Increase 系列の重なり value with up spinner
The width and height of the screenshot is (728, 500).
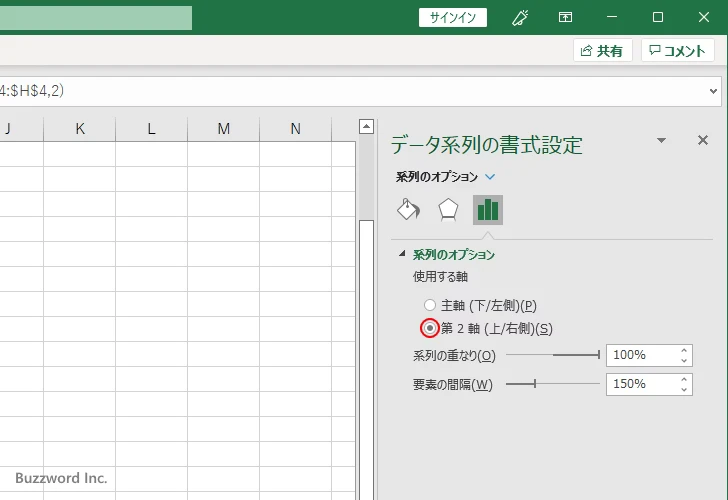[x=684, y=351]
